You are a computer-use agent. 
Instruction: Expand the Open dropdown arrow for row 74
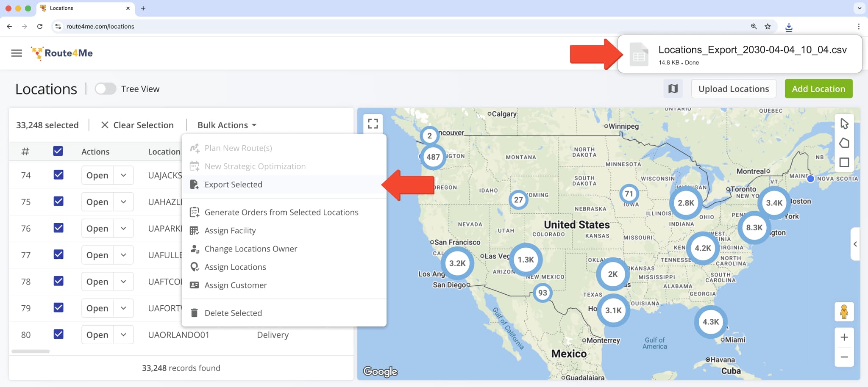point(123,175)
